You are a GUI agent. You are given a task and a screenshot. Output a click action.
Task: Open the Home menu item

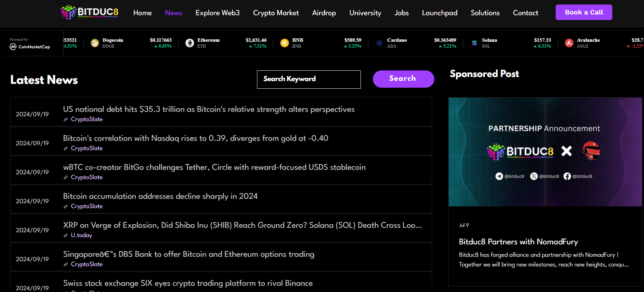coord(142,13)
